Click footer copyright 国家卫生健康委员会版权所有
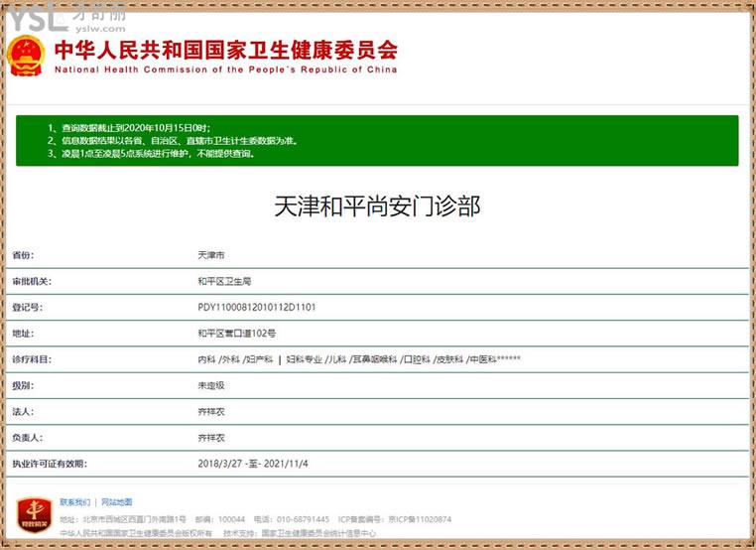 point(136,533)
